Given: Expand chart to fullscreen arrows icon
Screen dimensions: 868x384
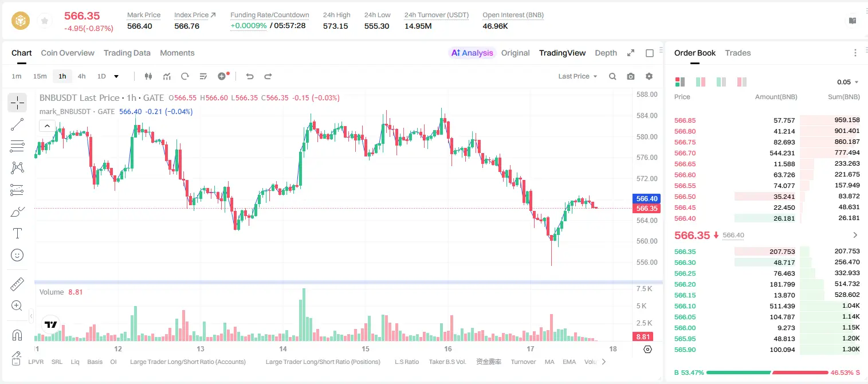Looking at the screenshot, I should [631, 53].
